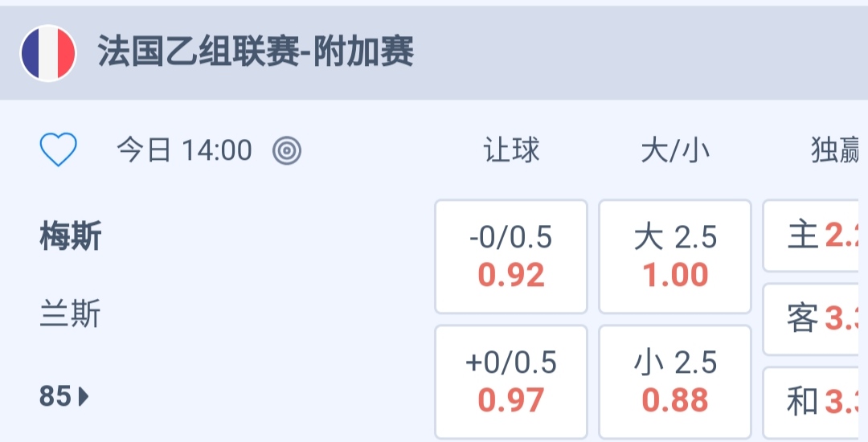Choose the 和 draw odds

coord(816,402)
